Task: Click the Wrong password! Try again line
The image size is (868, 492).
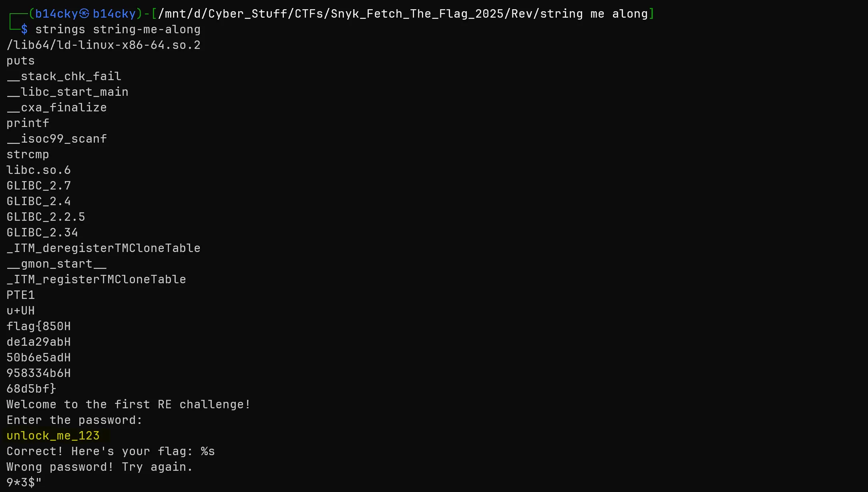Action: 100,467
